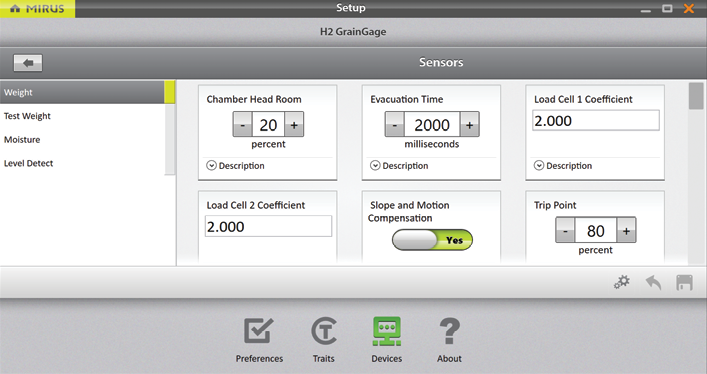Screen dimensions: 707x374
Task: Click the MIRUS home logo
Action: pos(37,9)
